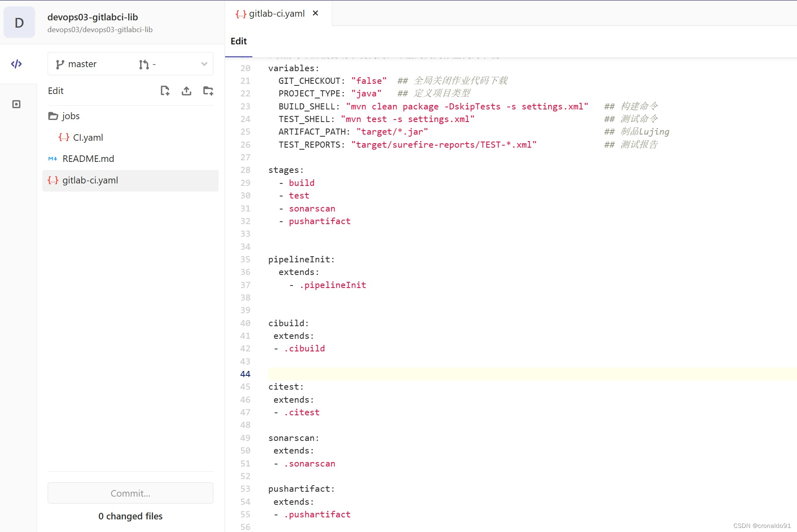Click the upload file icon next to Edit

pos(186,91)
